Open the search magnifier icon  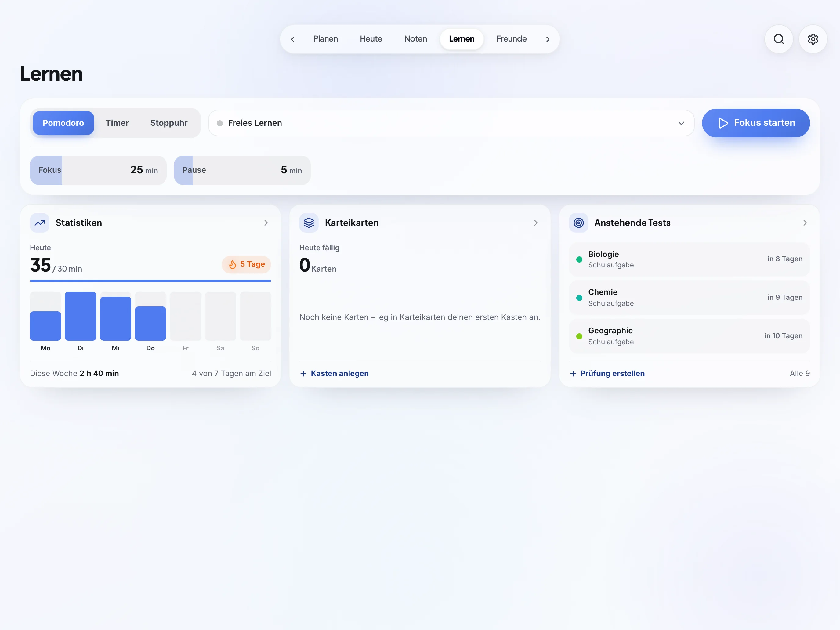pos(778,39)
